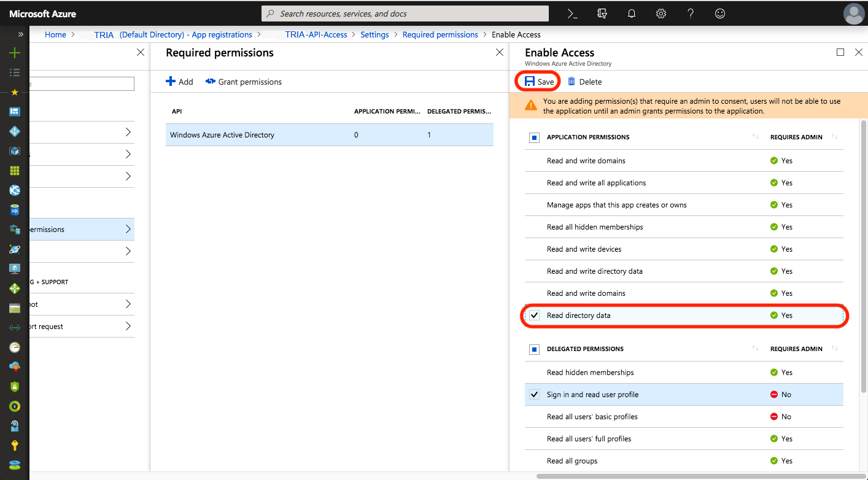Launch Cloud Shell from the top bar
This screenshot has width=868, height=480.
pos(572,14)
